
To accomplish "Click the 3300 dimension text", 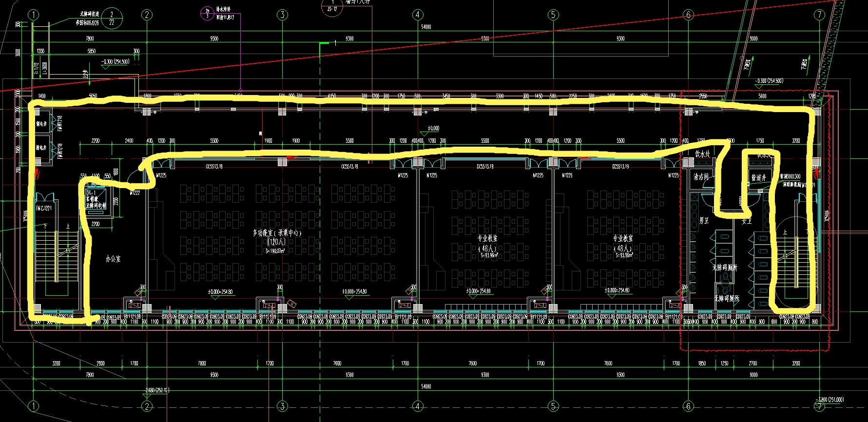I will 500,96.
